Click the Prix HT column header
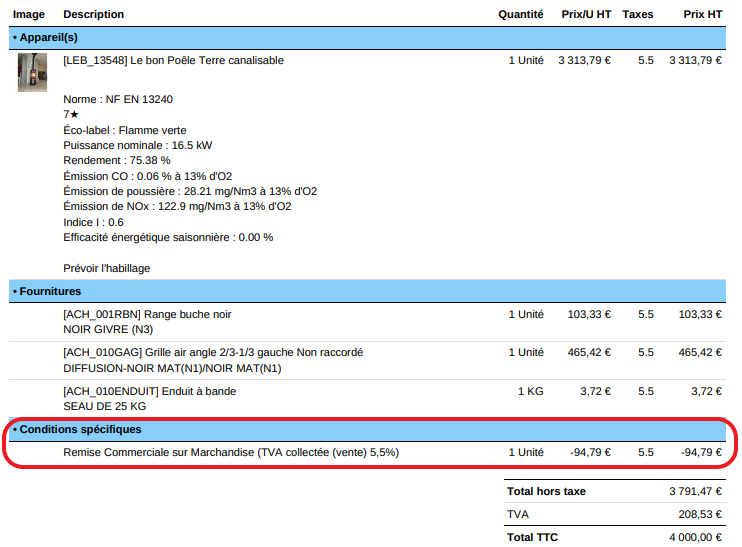The width and height of the screenshot is (742, 547). [703, 14]
